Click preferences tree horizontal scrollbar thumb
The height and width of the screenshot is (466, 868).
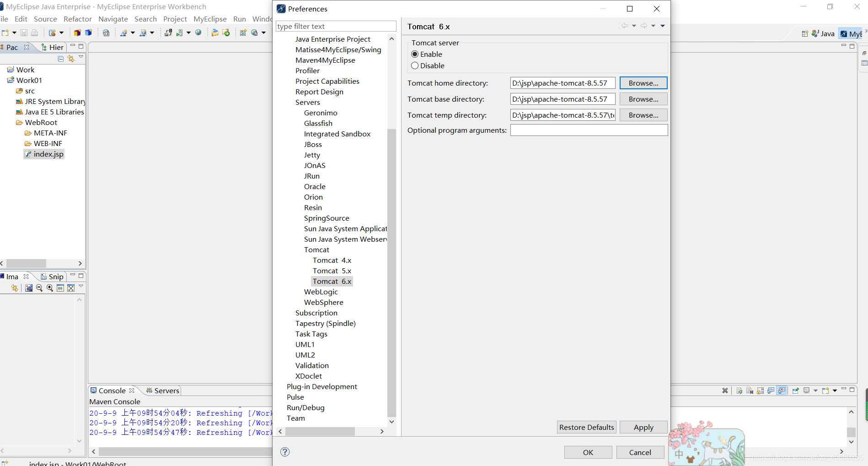click(320, 431)
